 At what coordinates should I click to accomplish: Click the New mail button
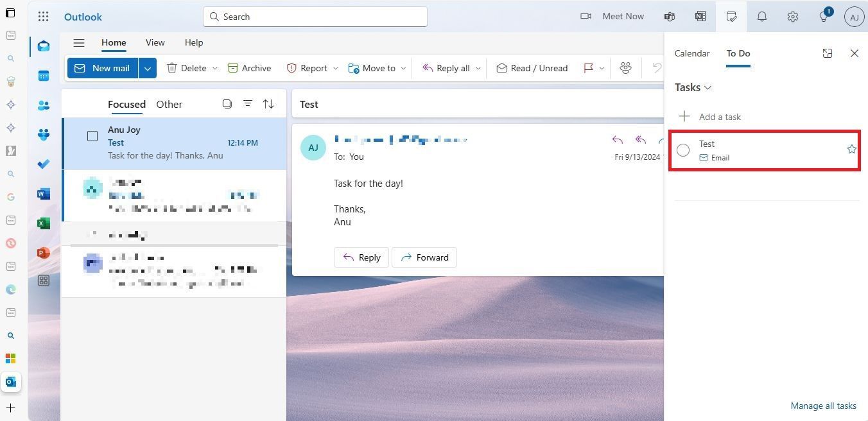103,68
